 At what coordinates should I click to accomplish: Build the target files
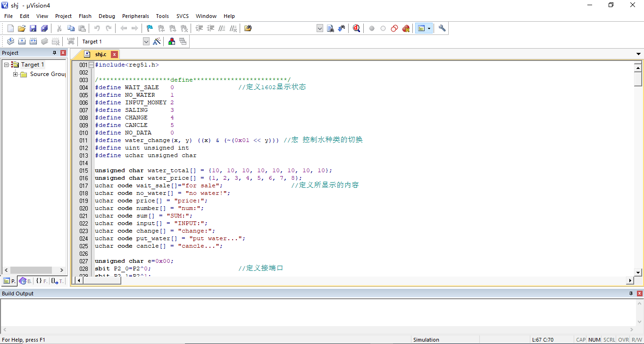(22, 42)
